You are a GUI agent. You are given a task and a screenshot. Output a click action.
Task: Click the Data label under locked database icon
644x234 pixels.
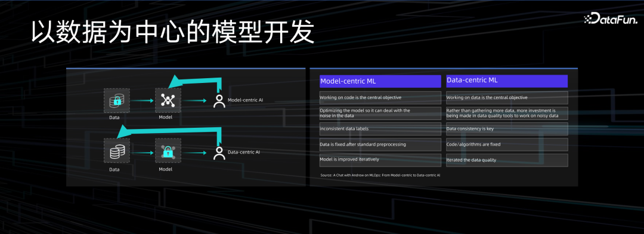click(x=114, y=118)
